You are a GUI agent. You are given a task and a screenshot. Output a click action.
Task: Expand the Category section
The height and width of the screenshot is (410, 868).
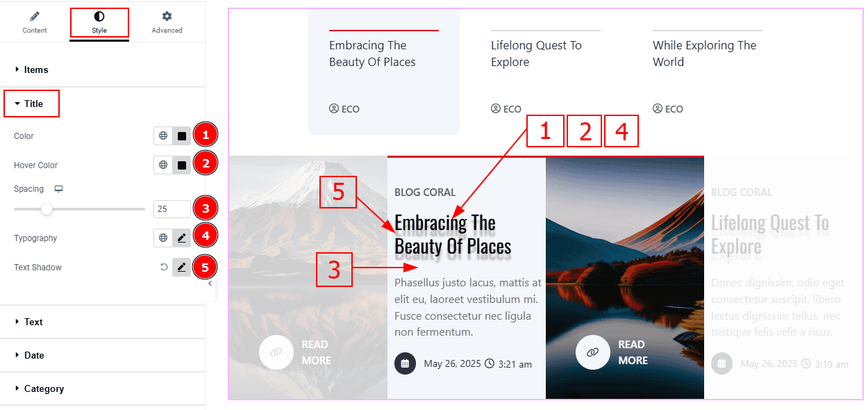pyautogui.click(x=102, y=389)
